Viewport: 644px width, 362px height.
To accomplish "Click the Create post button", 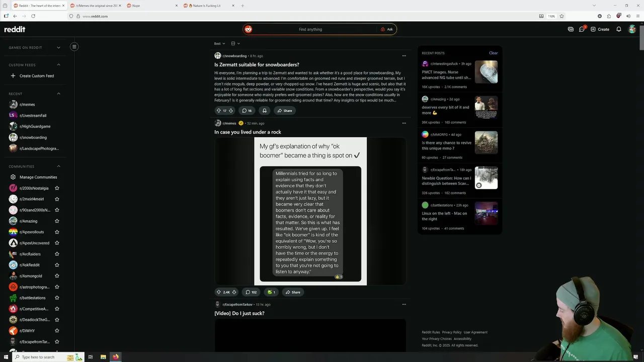I will [600, 29].
